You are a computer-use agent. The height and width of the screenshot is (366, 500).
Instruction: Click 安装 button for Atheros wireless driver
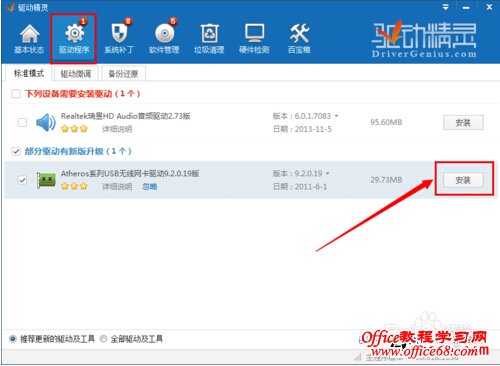[x=463, y=180]
